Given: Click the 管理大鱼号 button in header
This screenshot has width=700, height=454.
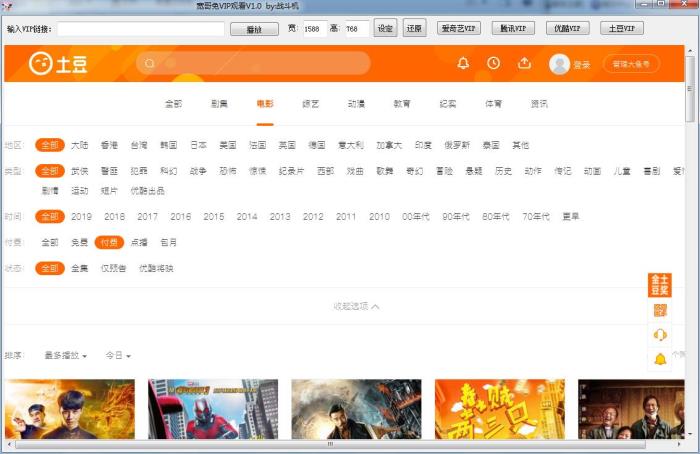Looking at the screenshot, I should [631, 64].
